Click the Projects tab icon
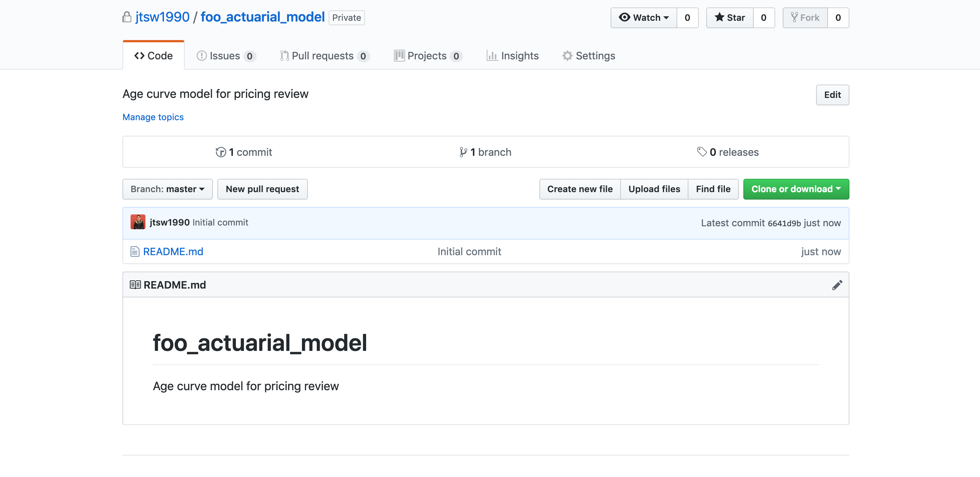 click(399, 56)
